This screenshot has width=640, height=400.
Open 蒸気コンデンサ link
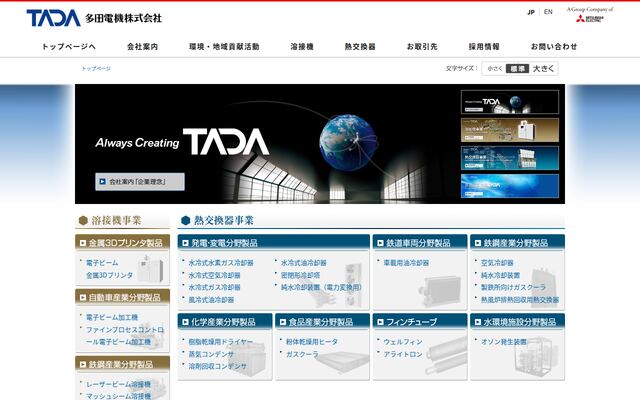[211, 354]
